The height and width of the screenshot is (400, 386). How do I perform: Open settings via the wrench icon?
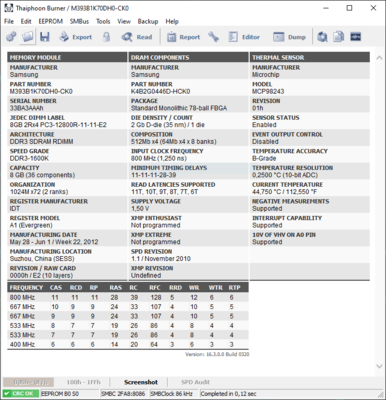tap(213, 37)
